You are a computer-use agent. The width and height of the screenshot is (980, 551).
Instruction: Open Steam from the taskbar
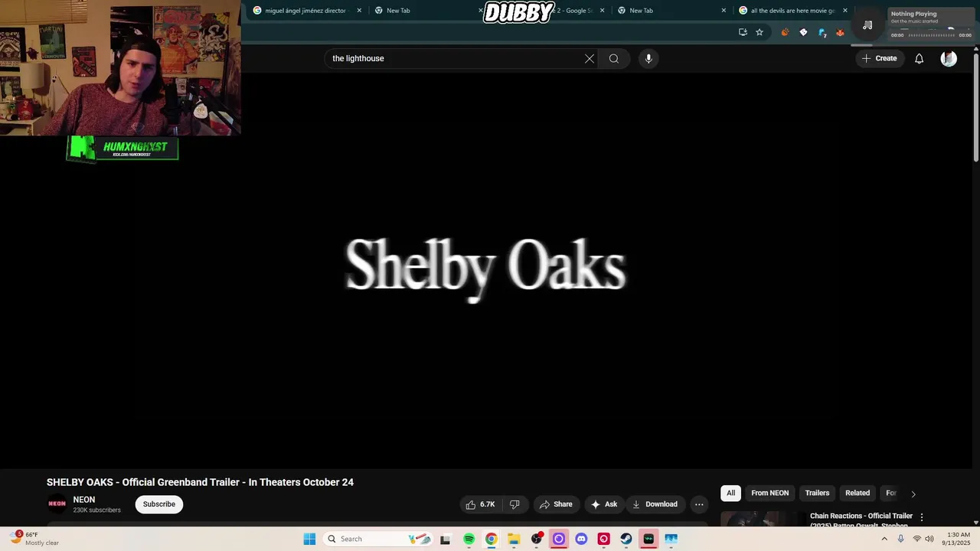click(626, 539)
